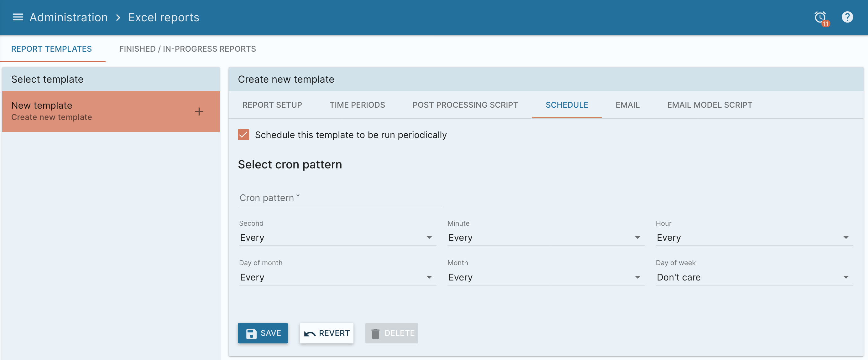
Task: Focus the Cron pattern input field
Action: coord(340,198)
